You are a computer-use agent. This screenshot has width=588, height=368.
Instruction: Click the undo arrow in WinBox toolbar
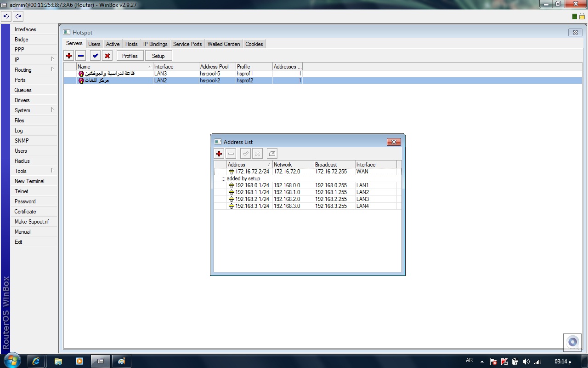[6, 16]
